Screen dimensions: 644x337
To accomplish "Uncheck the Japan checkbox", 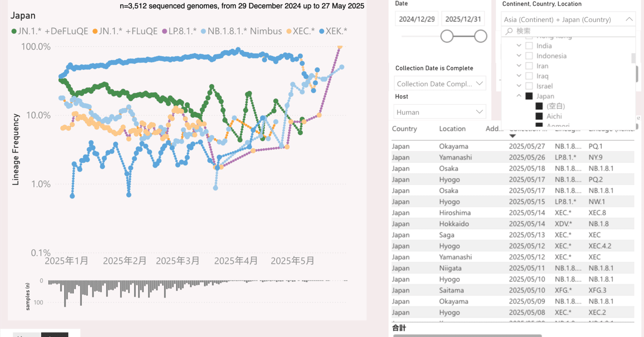I will 529,96.
